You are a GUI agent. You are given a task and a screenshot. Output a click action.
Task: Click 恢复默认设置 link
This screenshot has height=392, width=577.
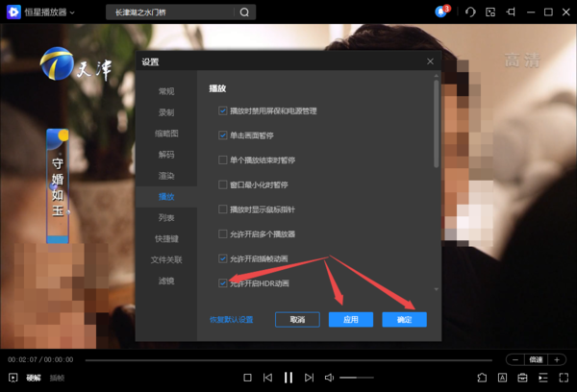click(231, 319)
